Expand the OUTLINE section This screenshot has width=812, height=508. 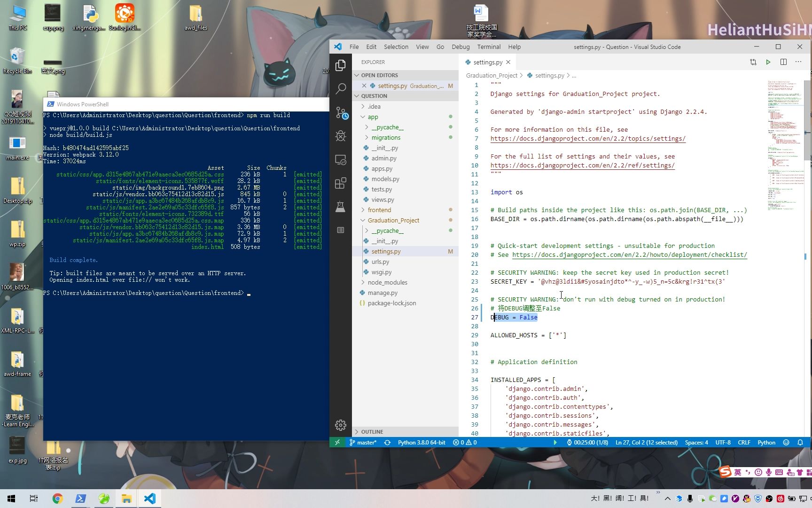[372, 432]
